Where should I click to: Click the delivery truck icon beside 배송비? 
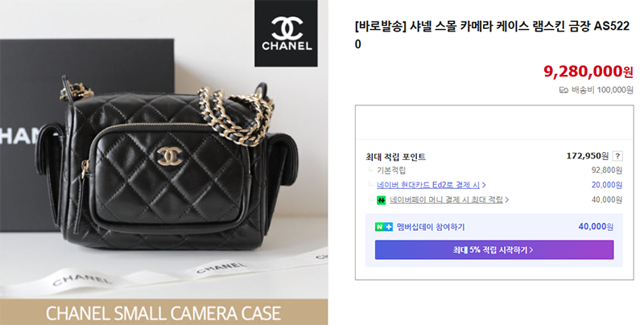click(x=563, y=90)
